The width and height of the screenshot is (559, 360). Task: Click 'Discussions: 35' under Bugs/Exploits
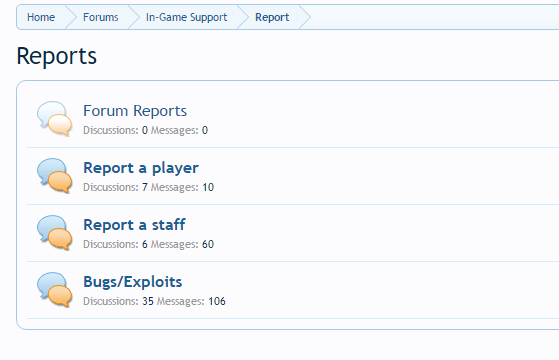pos(118,302)
